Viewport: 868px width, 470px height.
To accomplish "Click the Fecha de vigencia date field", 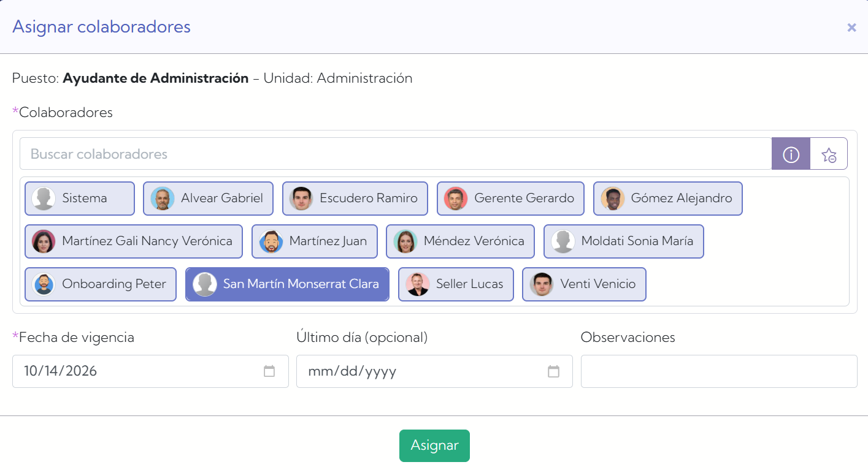I will pos(150,371).
